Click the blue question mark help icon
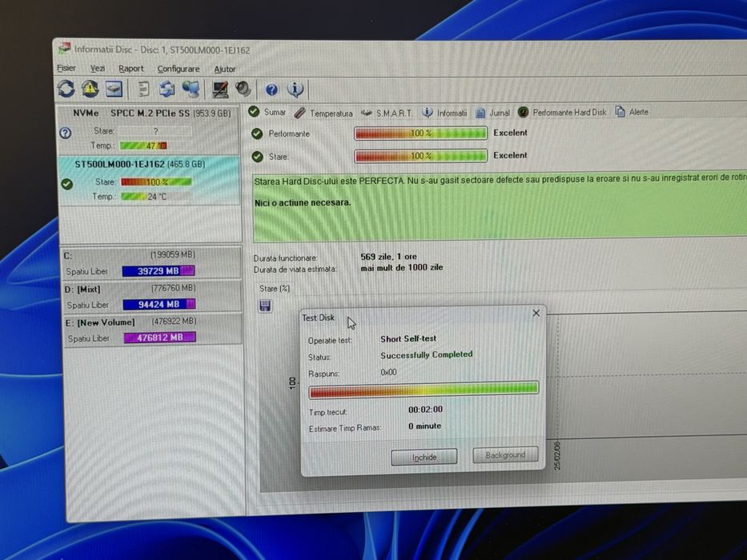 pyautogui.click(x=271, y=90)
